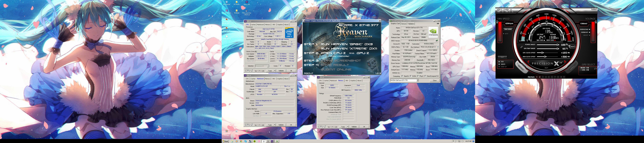
Task: Click the EVGA logo in Precision X
Action: tap(505, 10)
